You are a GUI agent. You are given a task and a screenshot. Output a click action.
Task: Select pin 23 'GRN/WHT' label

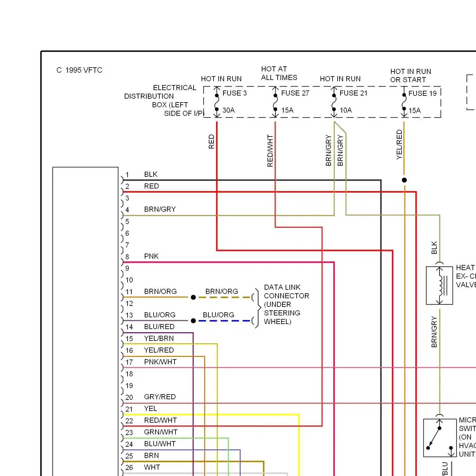click(161, 432)
